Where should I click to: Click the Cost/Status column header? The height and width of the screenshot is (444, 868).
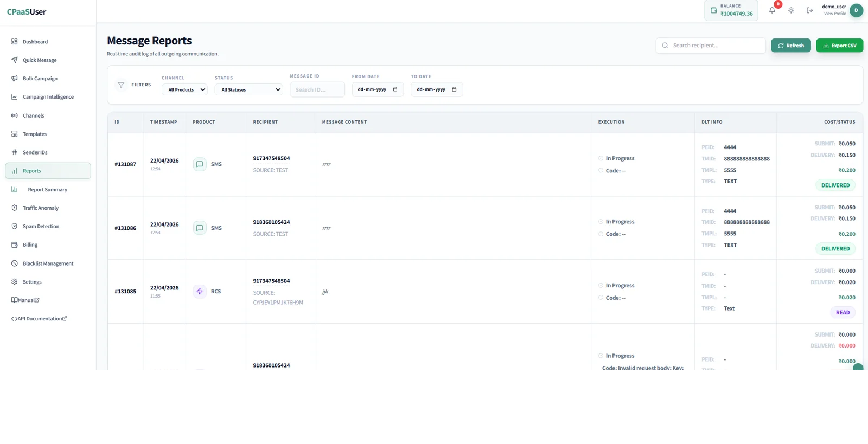[x=840, y=122]
